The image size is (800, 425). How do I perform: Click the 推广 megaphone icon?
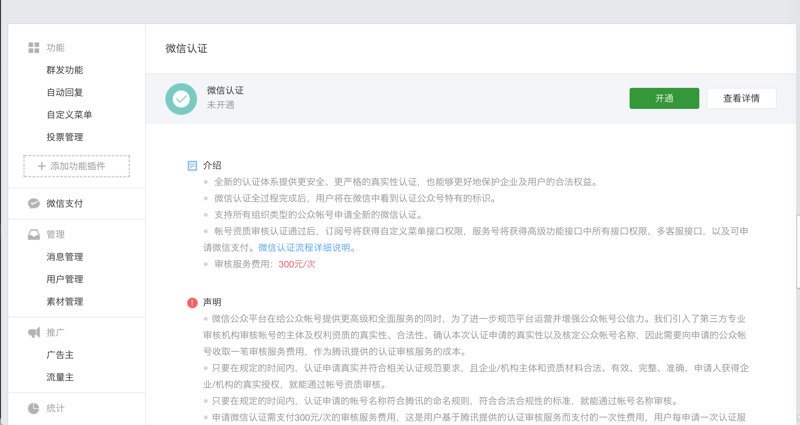[x=34, y=333]
